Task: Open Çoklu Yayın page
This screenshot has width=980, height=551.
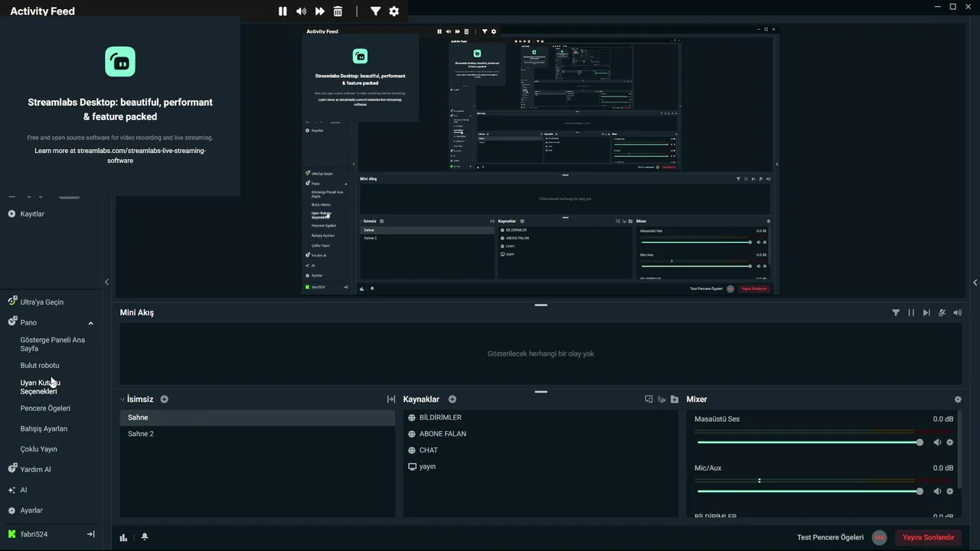Action: (x=38, y=449)
